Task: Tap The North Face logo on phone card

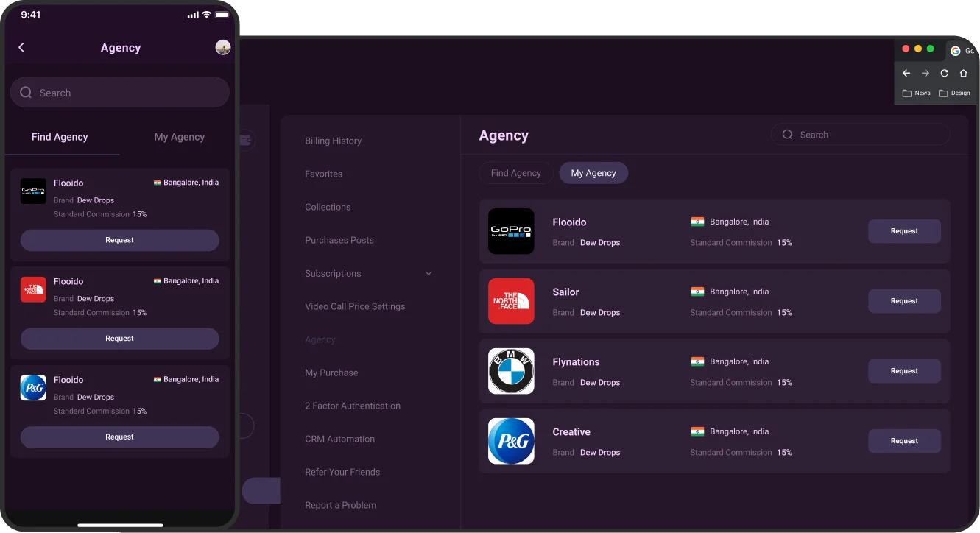Action: (x=33, y=289)
